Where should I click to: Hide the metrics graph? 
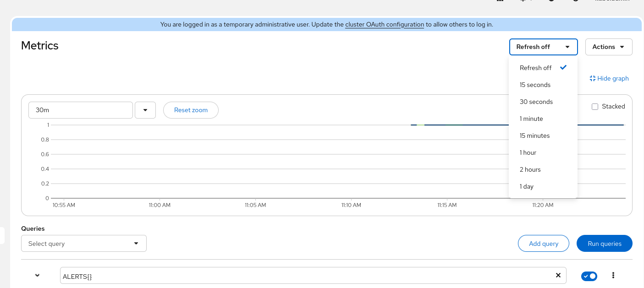click(609, 79)
